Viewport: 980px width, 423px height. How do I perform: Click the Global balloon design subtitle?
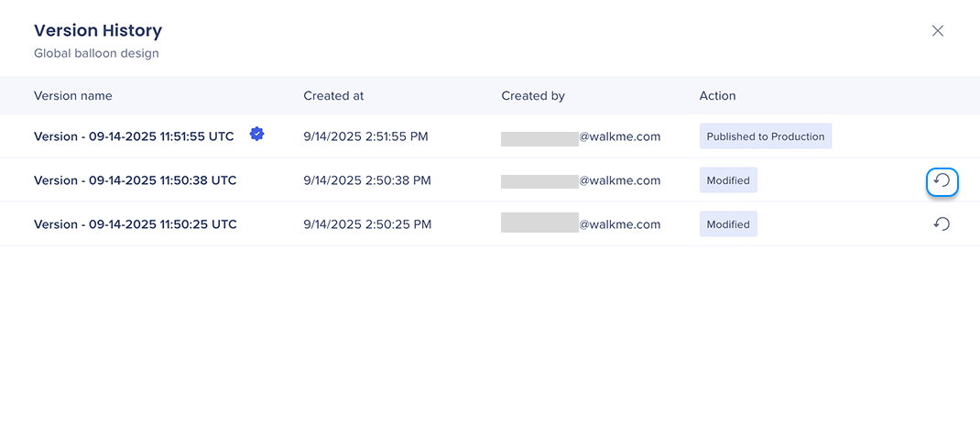[x=96, y=53]
